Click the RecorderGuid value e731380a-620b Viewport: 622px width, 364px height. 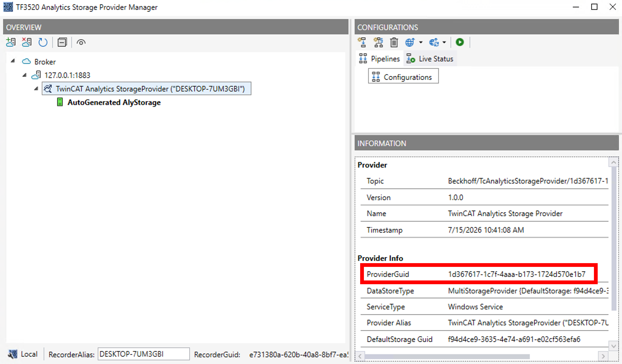pos(299,354)
